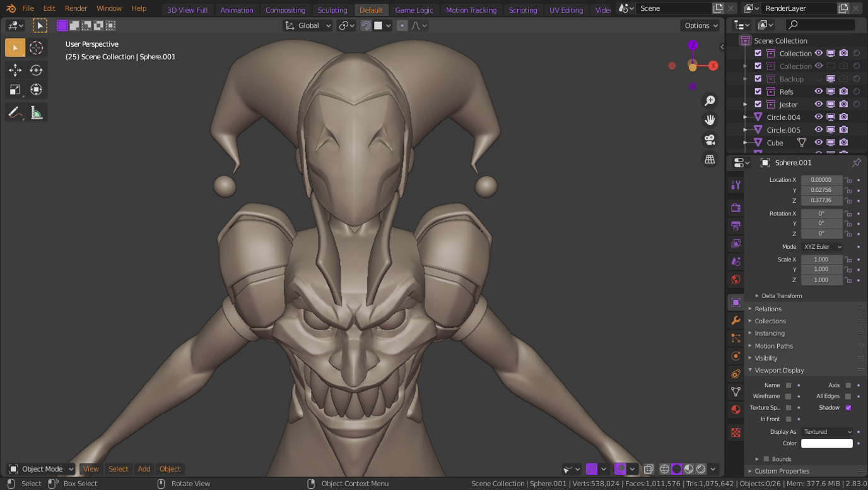Enable the In Front checkbox

coord(789,419)
